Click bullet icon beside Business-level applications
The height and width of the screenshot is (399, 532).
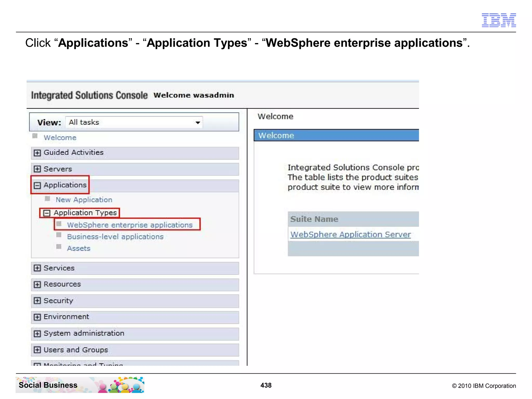pos(59,235)
